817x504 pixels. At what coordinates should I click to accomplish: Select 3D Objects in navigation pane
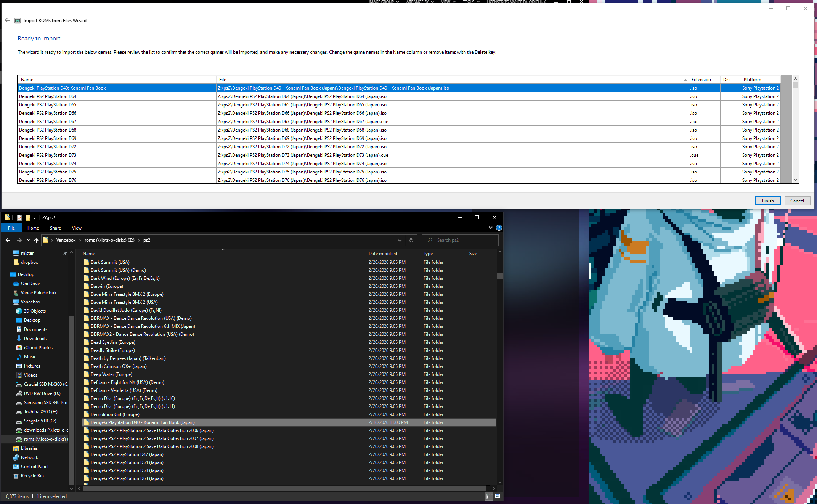[35, 311]
